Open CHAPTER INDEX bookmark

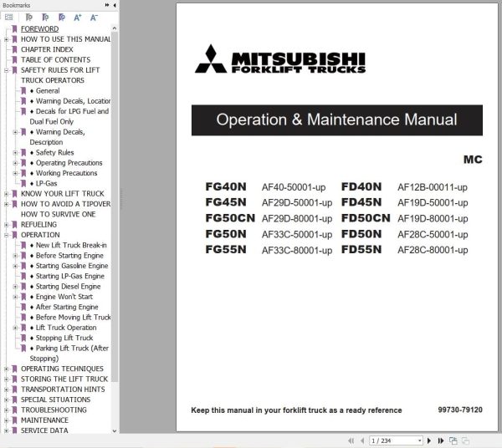tap(47, 49)
